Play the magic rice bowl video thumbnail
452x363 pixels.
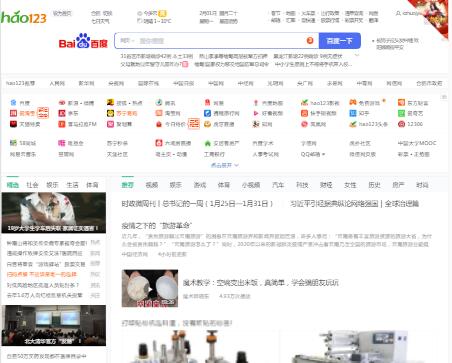(150, 288)
